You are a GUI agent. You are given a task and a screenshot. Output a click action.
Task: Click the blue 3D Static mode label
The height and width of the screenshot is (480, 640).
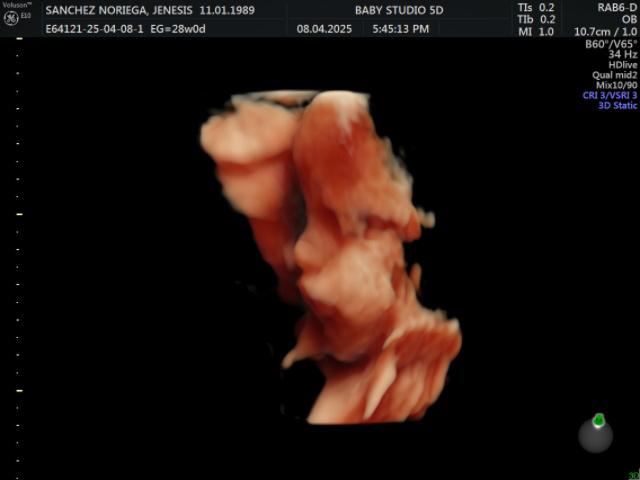[617, 105]
